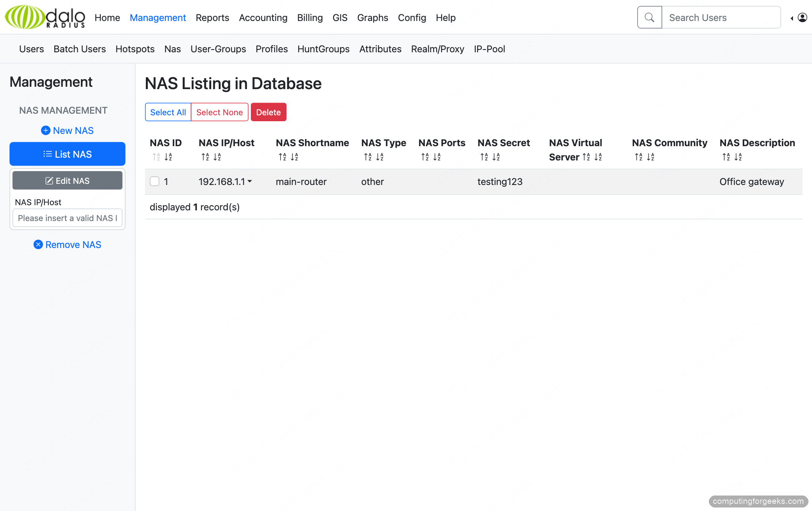The height and width of the screenshot is (511, 812).
Task: Sort NAS Community descending
Action: tap(651, 157)
